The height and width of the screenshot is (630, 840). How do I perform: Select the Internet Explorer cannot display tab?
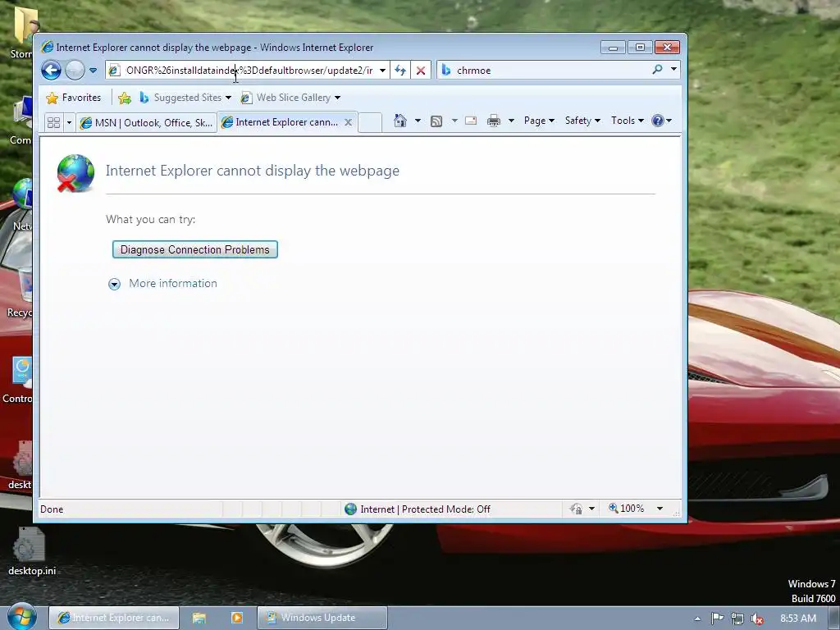click(286, 122)
